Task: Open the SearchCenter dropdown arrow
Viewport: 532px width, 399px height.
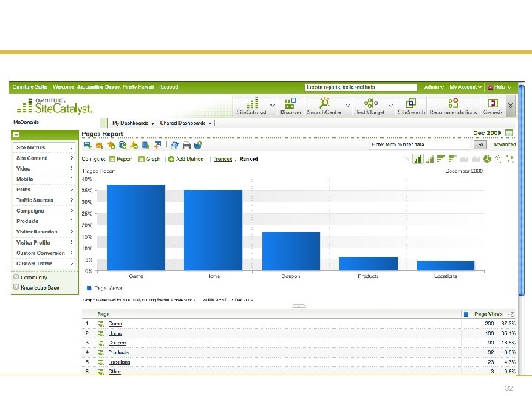Action: coord(348,105)
